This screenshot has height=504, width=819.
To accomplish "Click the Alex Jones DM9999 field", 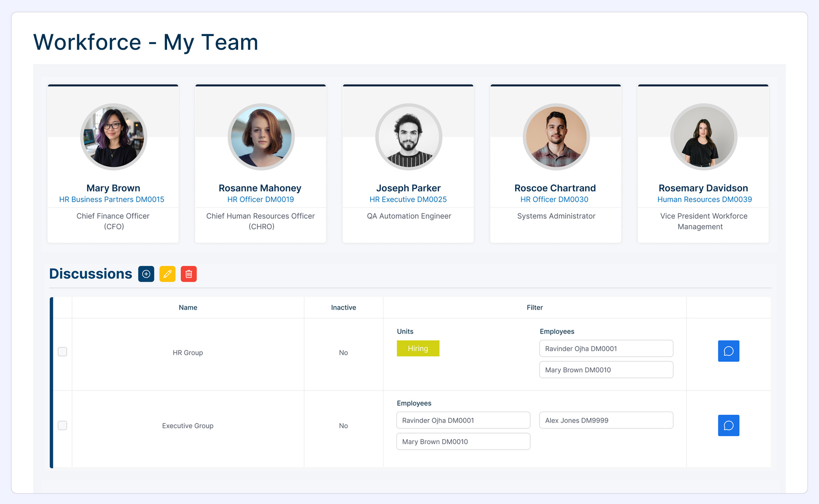I will [606, 420].
